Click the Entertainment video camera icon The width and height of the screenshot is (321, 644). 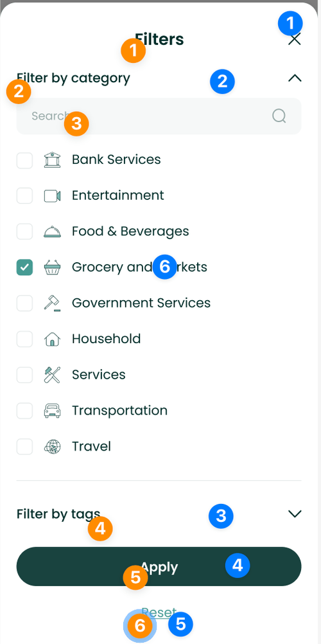[52, 196]
